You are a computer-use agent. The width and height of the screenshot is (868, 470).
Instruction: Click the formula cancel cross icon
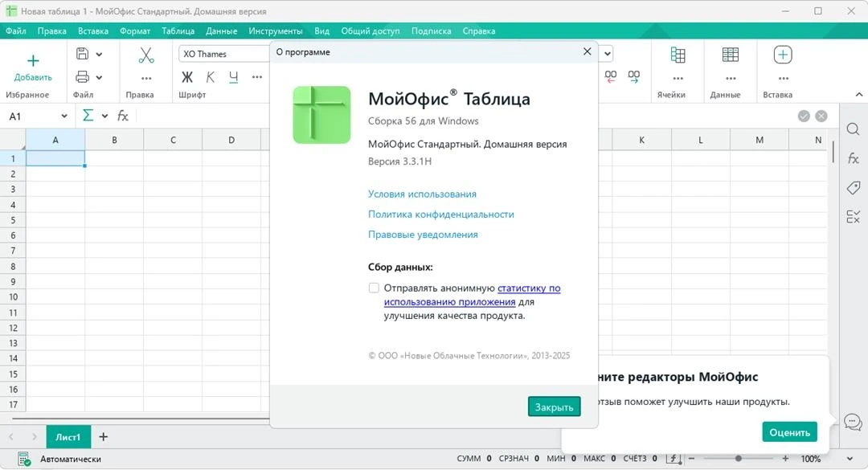(821, 116)
